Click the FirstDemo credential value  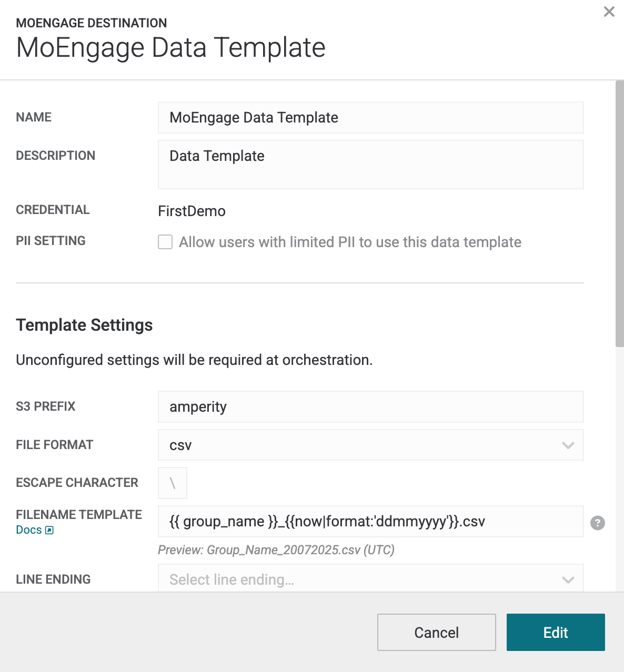[x=192, y=211]
